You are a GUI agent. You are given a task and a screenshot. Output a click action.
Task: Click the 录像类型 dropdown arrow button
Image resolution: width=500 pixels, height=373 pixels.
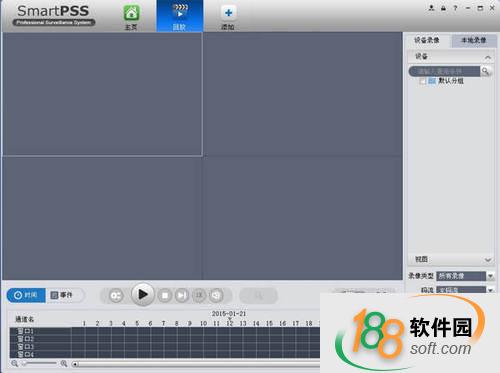tap(490, 276)
